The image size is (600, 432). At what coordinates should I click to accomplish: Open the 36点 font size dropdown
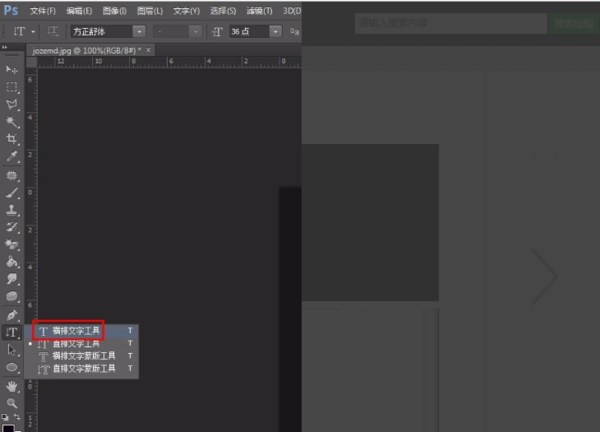[276, 32]
